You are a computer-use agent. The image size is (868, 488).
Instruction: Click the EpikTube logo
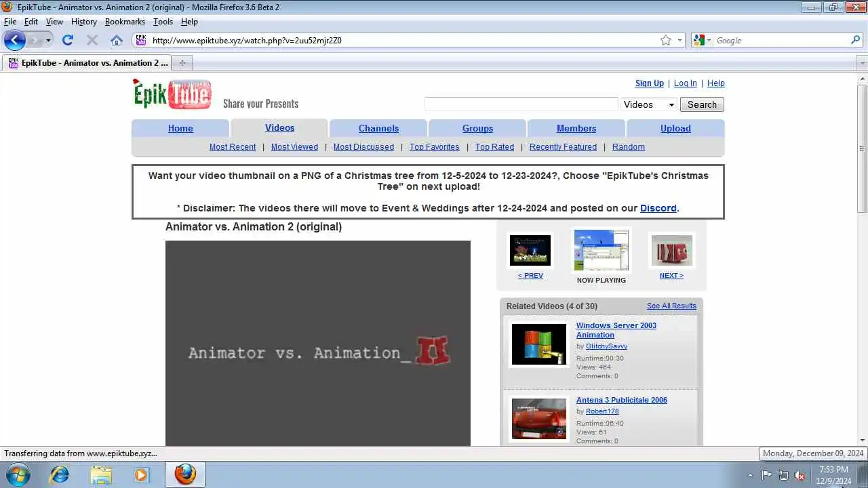(172, 94)
